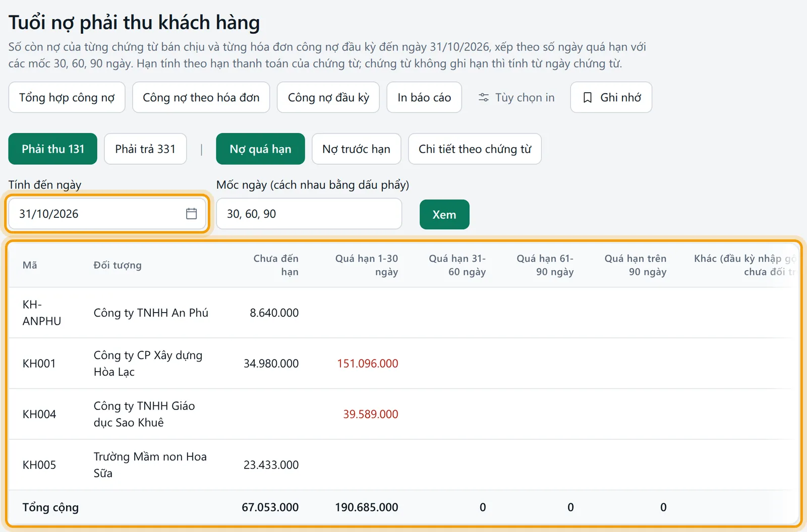Click the Đối tượng column header

(118, 265)
